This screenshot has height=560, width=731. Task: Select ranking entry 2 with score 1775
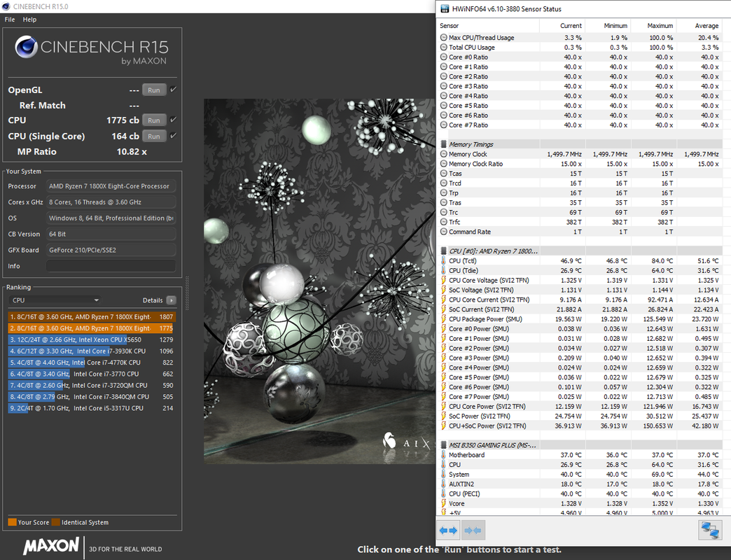pyautogui.click(x=91, y=328)
